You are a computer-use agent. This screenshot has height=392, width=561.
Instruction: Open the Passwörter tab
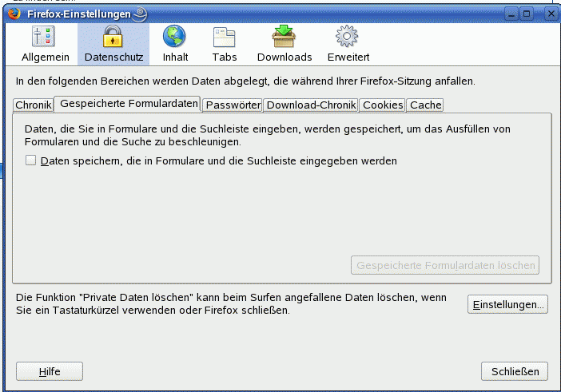[233, 105]
